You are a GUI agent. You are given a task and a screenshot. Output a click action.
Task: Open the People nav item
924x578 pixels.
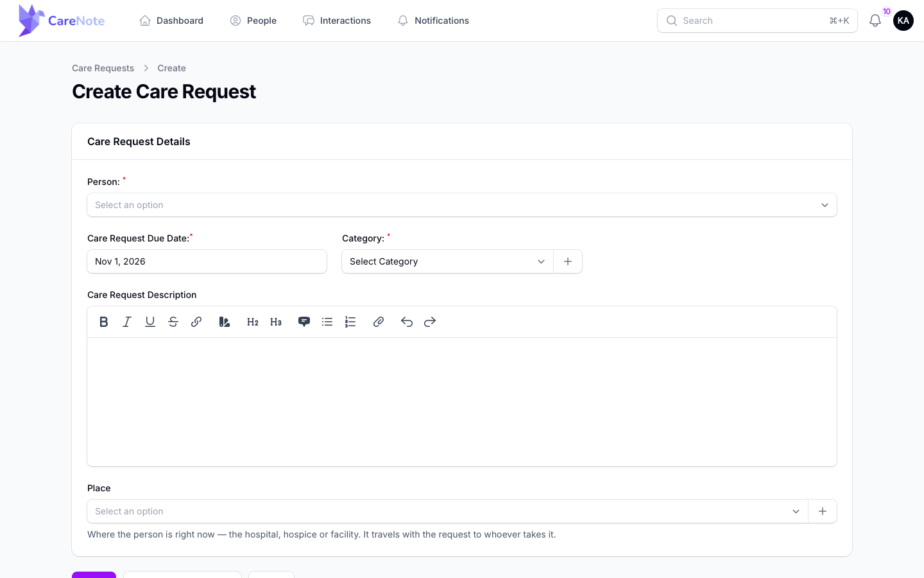coord(253,21)
